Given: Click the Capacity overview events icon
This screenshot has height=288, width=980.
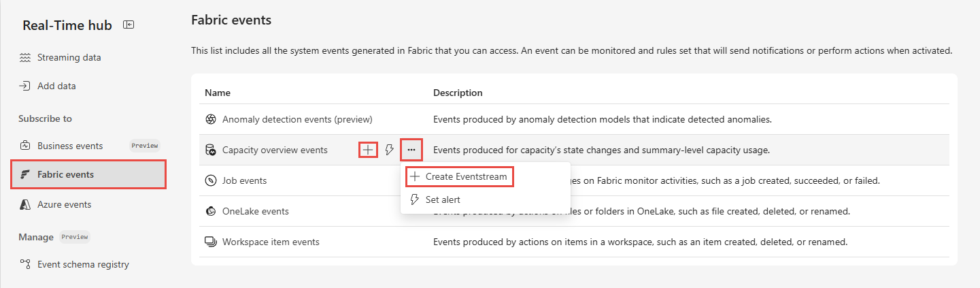Looking at the screenshot, I should (211, 150).
